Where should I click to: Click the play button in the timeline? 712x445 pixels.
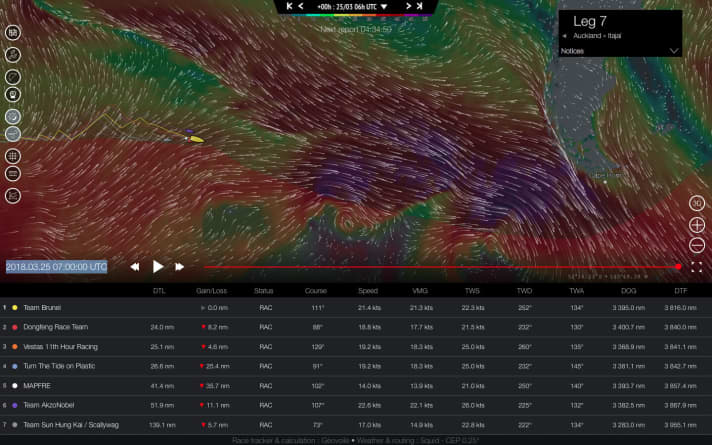[158, 267]
